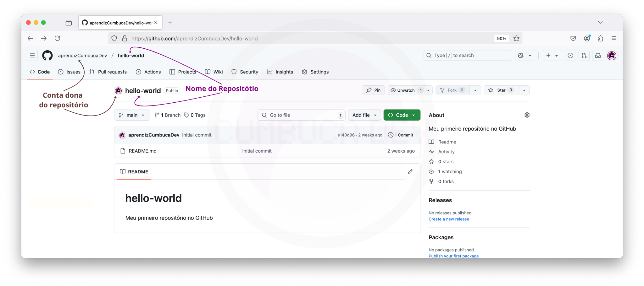This screenshot has height=286, width=644.
Task: Open the Insights tab
Action: pyautogui.click(x=280, y=72)
